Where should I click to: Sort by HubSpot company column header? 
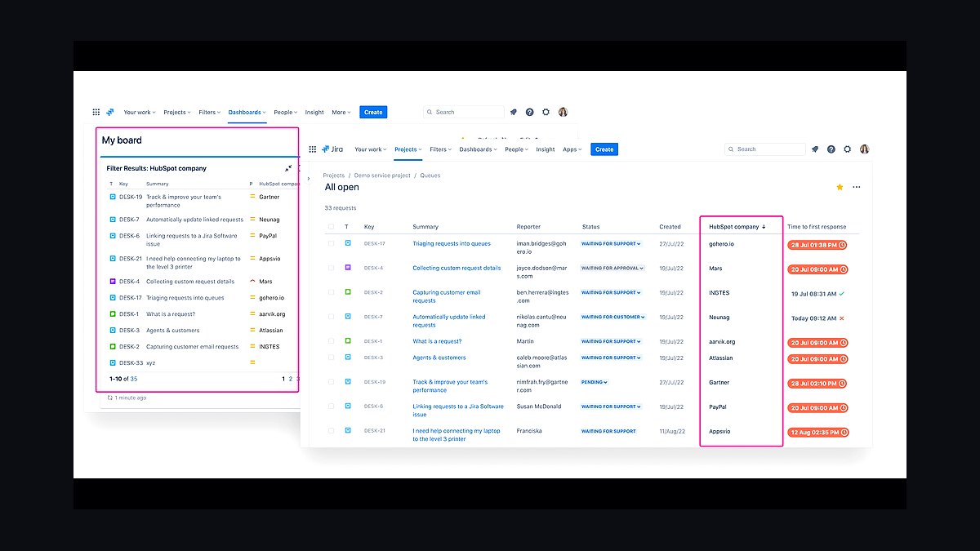(737, 227)
